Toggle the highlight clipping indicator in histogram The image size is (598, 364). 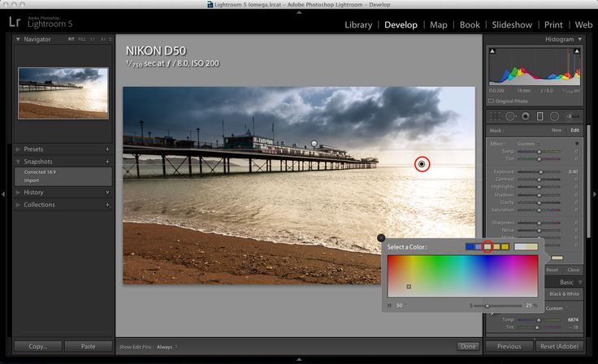(577, 51)
